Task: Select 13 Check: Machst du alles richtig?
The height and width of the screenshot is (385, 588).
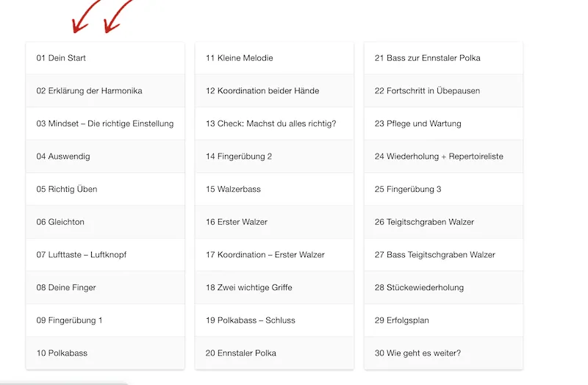Action: (x=274, y=123)
